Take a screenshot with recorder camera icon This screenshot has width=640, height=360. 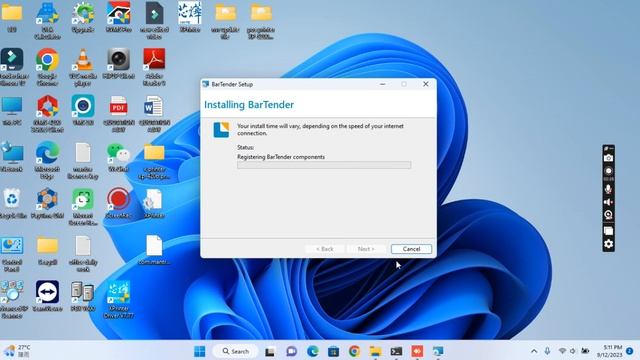608,158
